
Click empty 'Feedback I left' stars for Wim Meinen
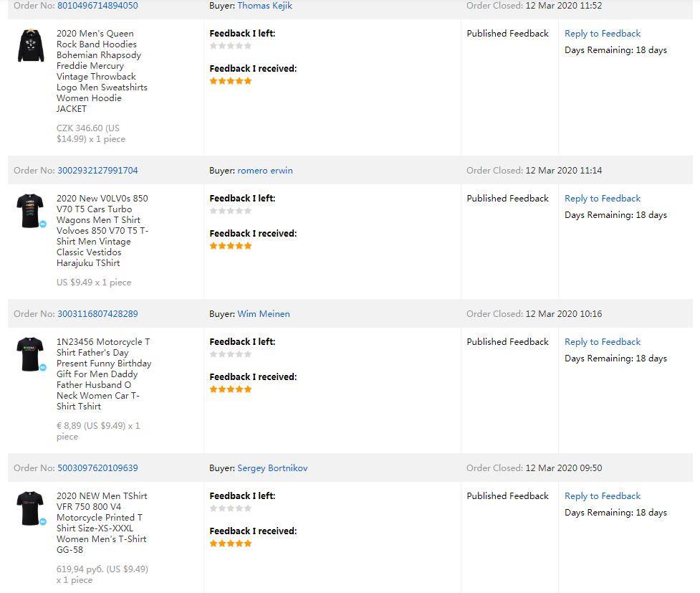231,354
